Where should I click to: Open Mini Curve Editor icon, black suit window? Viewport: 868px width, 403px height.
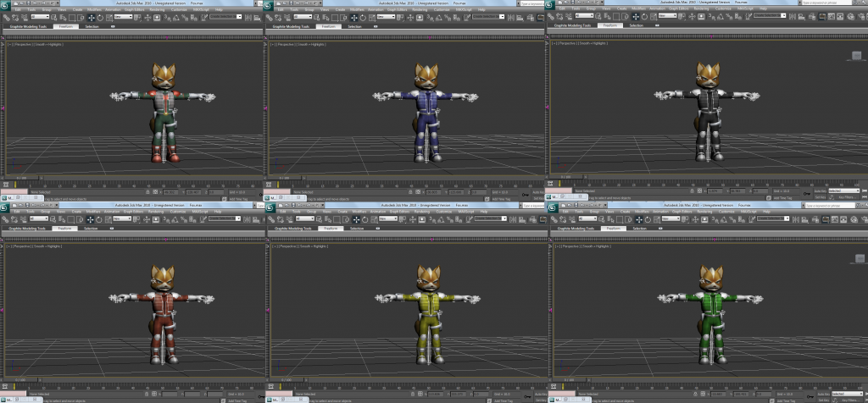(549, 184)
